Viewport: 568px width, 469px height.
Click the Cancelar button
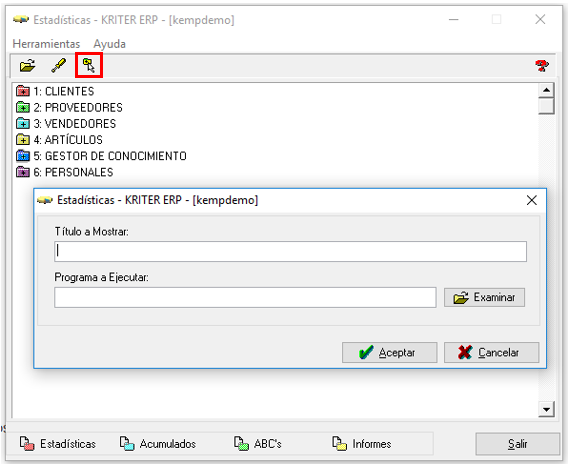pyautogui.click(x=492, y=352)
